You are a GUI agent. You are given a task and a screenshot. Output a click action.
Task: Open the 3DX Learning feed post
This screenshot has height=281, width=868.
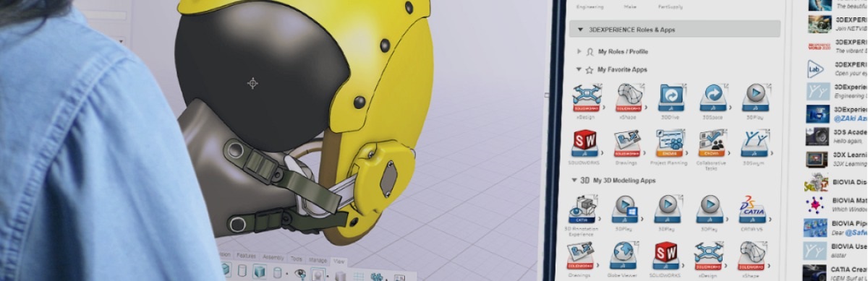point(837,159)
